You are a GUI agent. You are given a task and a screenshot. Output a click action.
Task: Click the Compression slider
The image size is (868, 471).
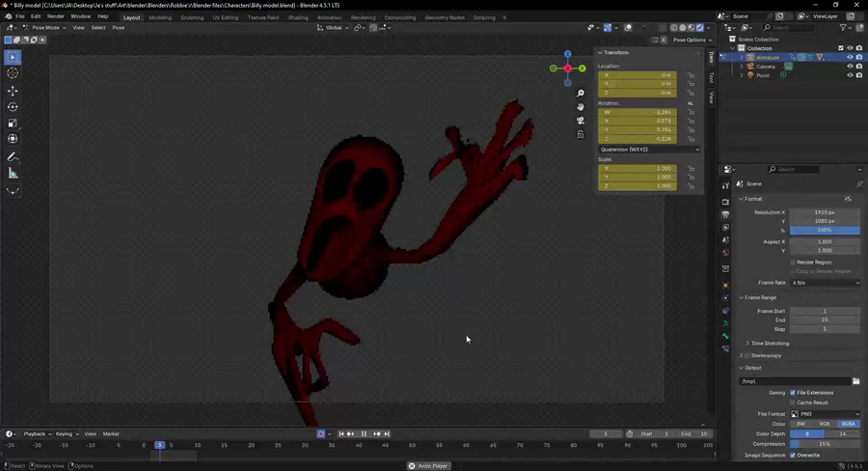[825, 444]
